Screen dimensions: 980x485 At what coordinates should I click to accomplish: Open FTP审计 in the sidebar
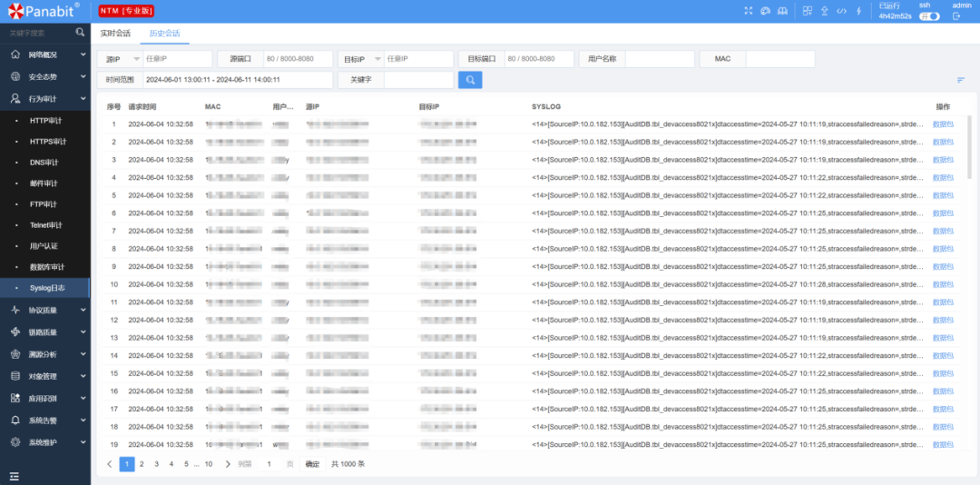pos(45,204)
